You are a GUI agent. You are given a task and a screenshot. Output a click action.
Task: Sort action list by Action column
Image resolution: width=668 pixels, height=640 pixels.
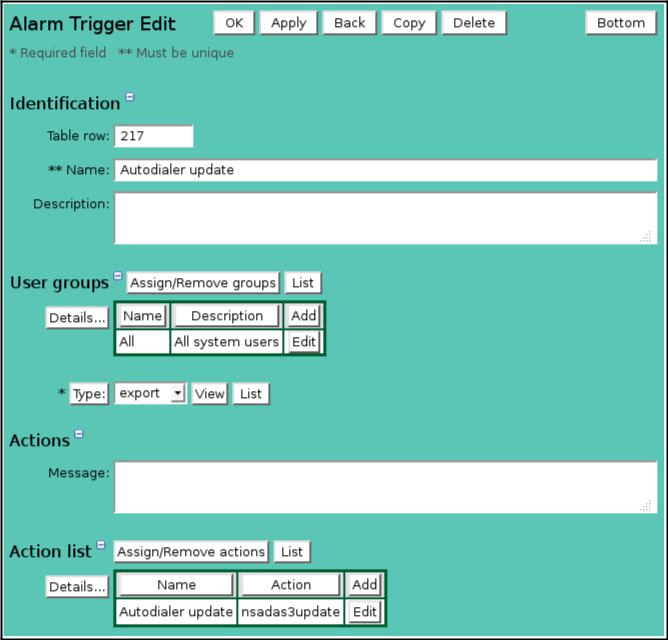pyautogui.click(x=291, y=585)
